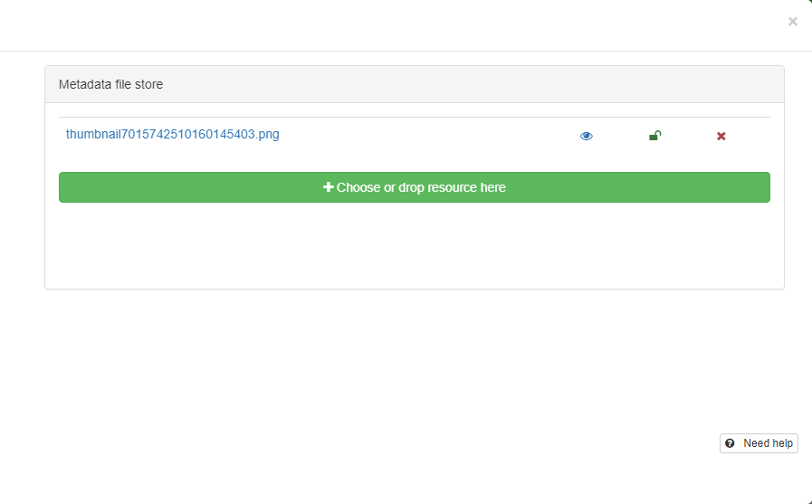Delete the thumbnail file with red X

click(x=721, y=136)
